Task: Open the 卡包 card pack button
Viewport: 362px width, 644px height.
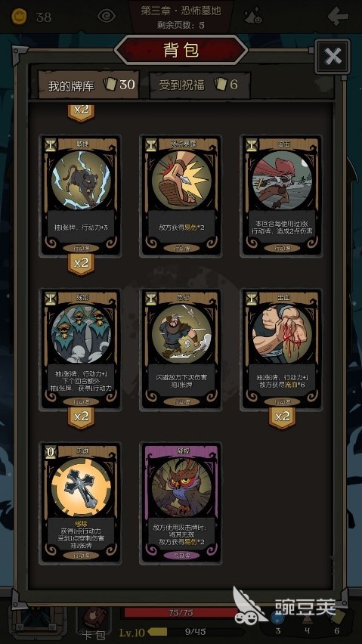Action: 94,621
